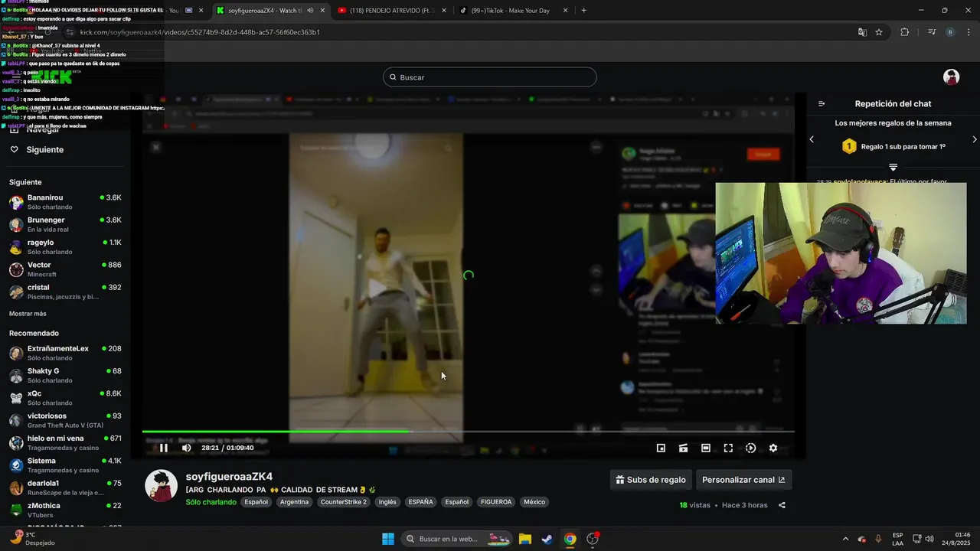980x551 pixels.
Task: Select the Inglés tag
Action: [387, 502]
